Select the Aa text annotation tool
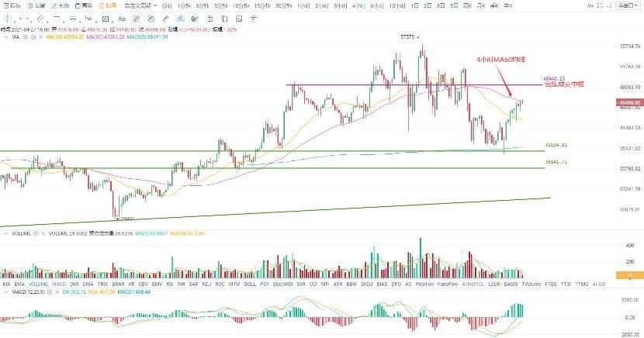This screenshot has height=338, width=644. coord(121,19)
